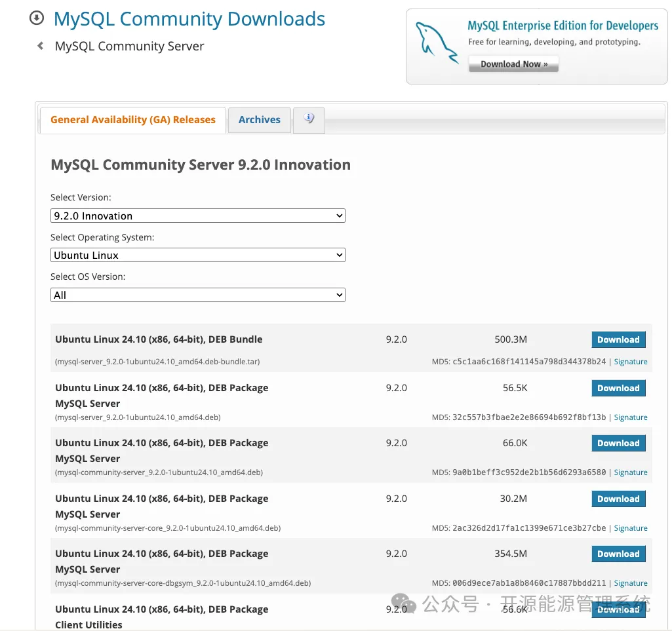Download the 354.5M server-core-dbgsym package

click(618, 554)
